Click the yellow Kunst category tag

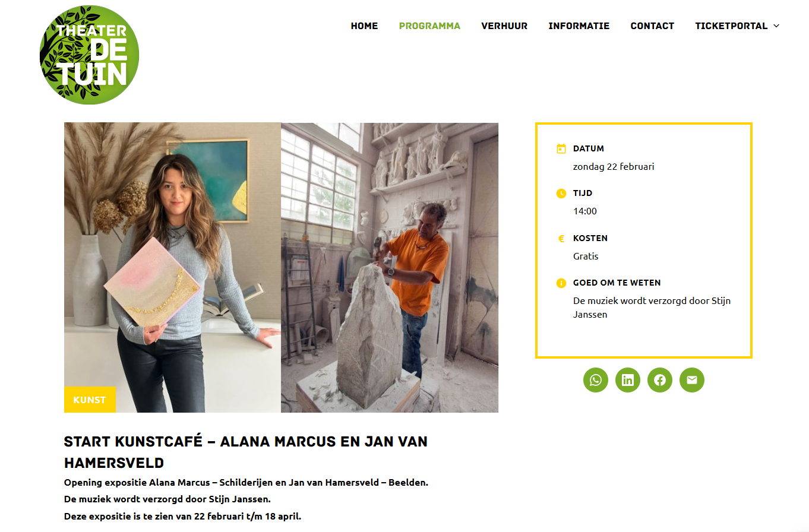pyautogui.click(x=90, y=400)
